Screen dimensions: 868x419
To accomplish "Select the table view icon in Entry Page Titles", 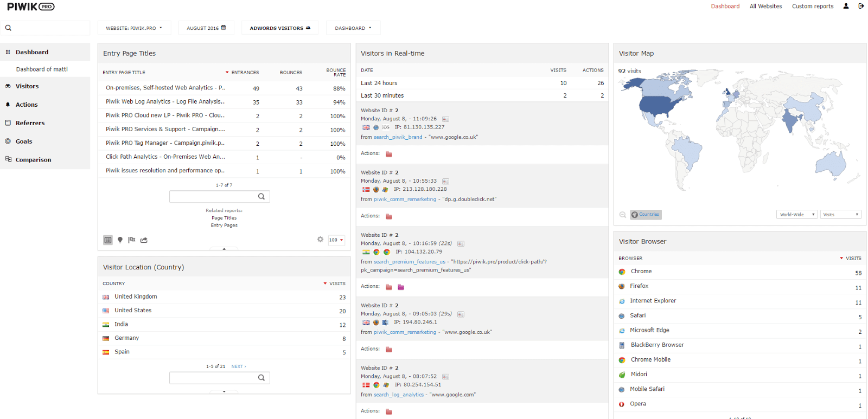I will click(x=108, y=240).
